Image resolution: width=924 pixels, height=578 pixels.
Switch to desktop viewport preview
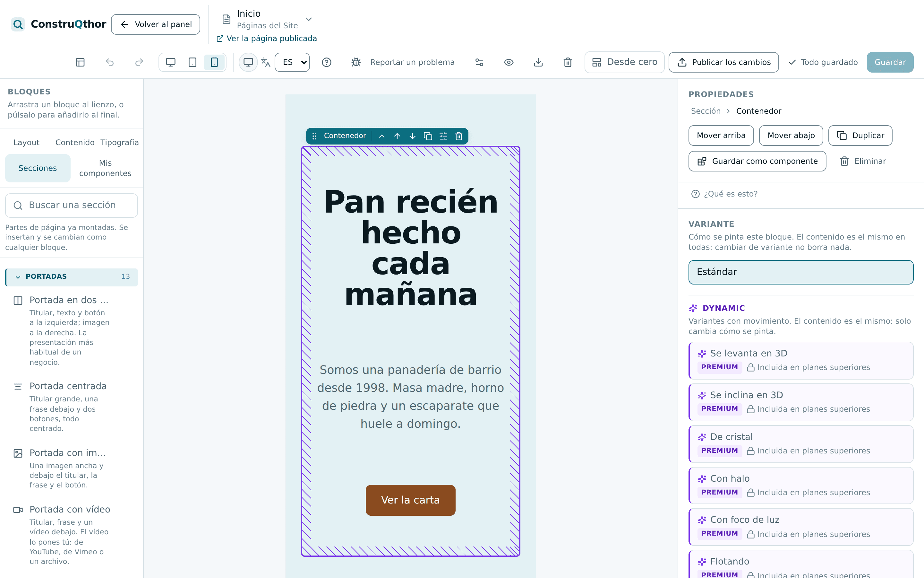(171, 62)
